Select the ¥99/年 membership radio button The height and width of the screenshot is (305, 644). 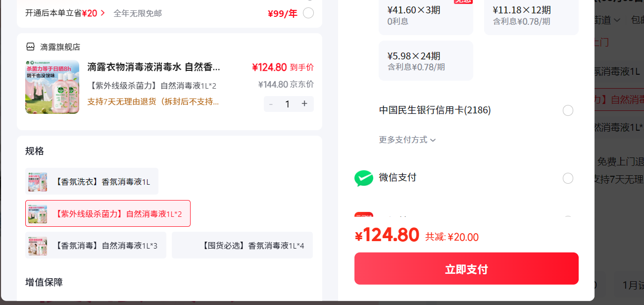308,13
